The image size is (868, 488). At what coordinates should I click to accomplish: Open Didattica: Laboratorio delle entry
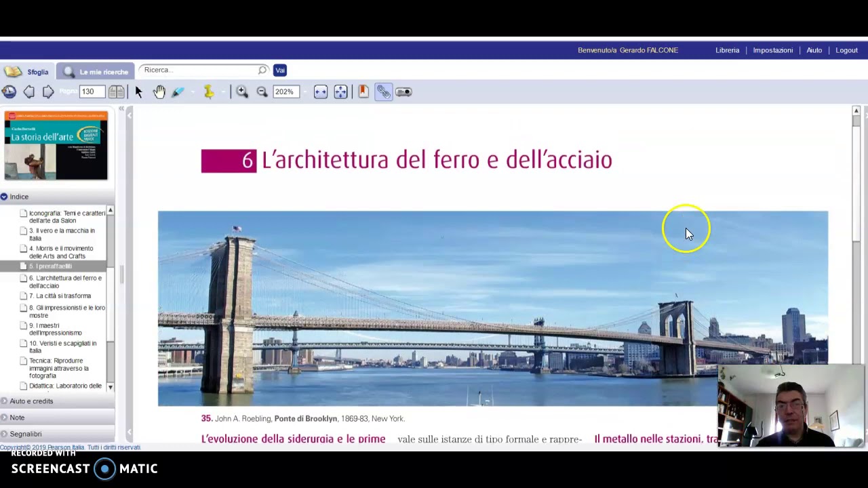[x=62, y=386]
